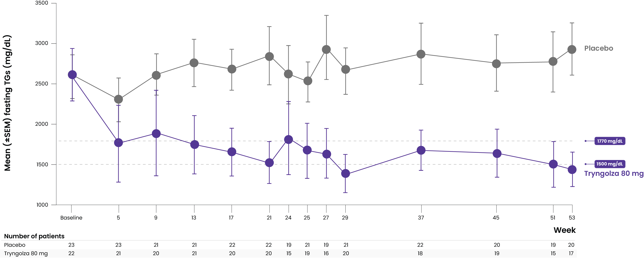Click the bold "Week" x-axis title
This screenshot has width=644, height=259.
pyautogui.click(x=565, y=230)
